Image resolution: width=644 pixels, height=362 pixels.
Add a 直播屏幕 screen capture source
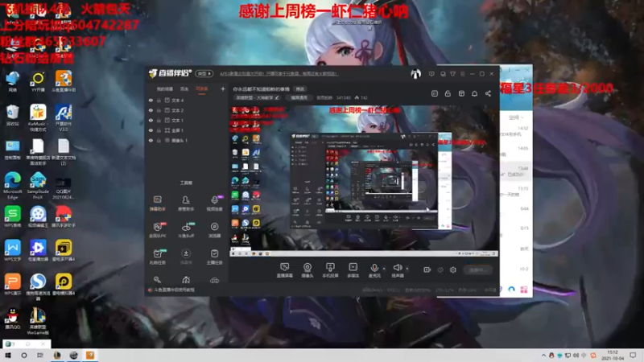pos(284,270)
